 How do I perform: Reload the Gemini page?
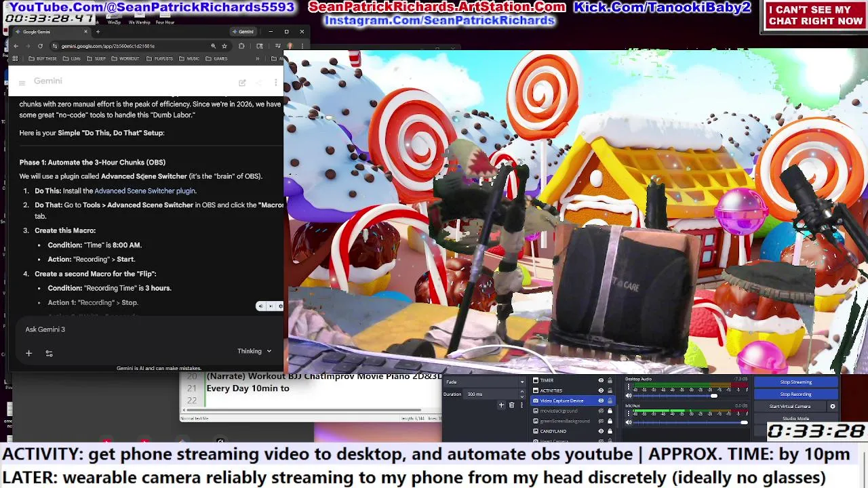point(41,46)
